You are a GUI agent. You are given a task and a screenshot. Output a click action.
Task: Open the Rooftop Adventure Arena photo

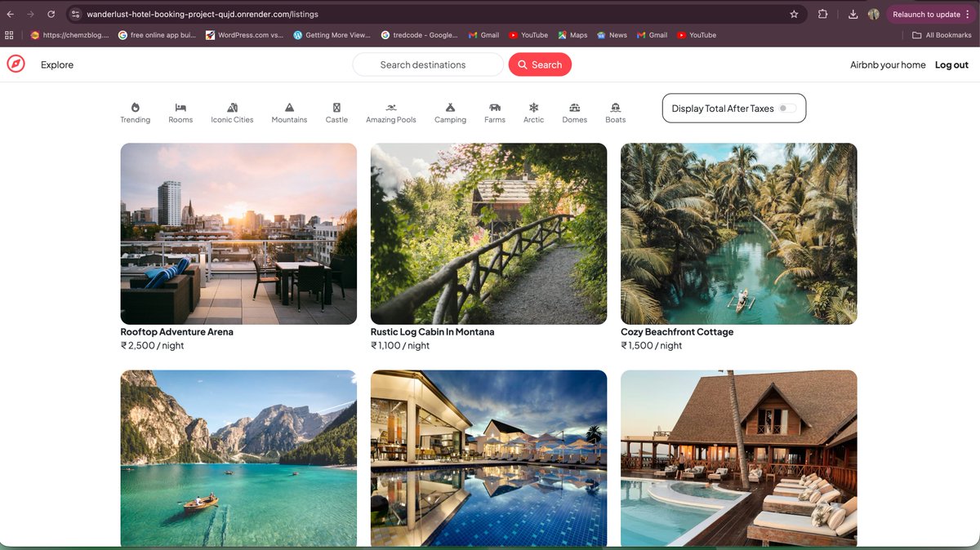pos(238,233)
